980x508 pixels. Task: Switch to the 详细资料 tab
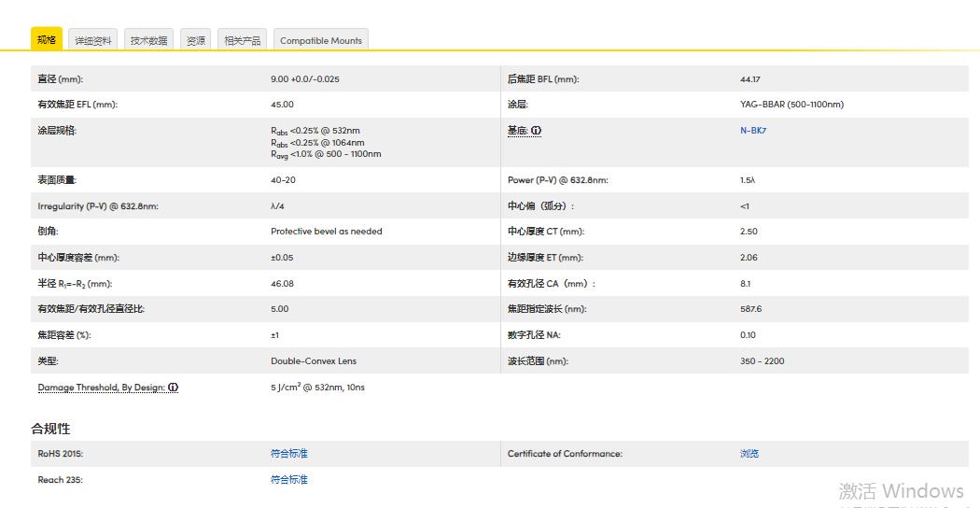click(93, 40)
